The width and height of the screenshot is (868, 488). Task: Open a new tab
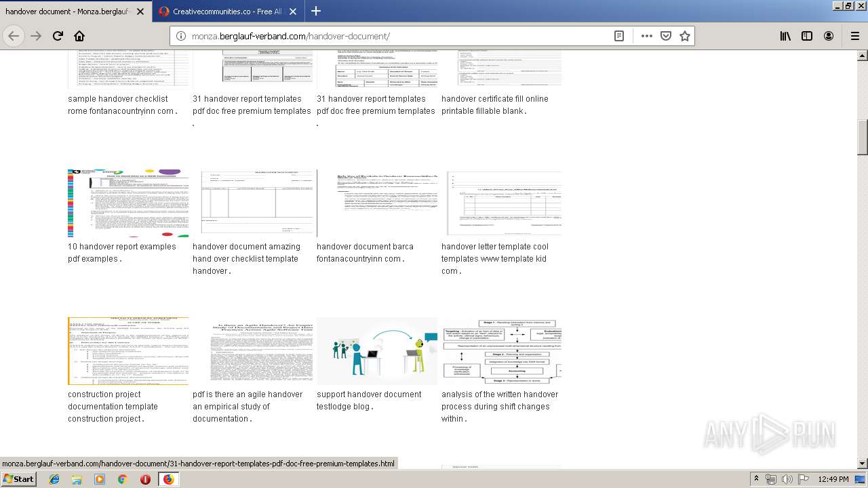[316, 11]
